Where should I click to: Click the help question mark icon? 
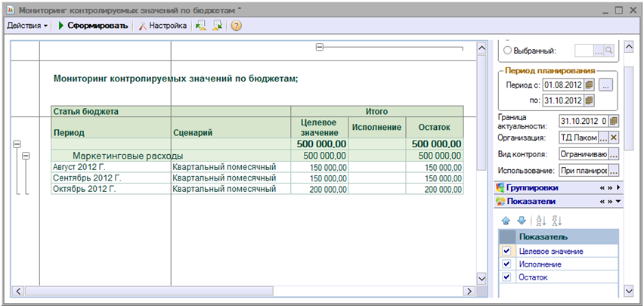click(x=236, y=25)
